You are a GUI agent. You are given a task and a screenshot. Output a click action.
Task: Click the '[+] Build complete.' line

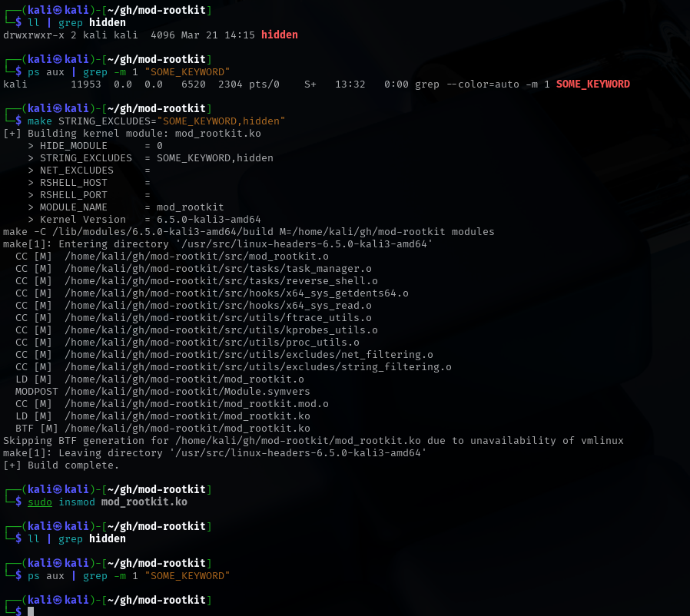coord(61,466)
